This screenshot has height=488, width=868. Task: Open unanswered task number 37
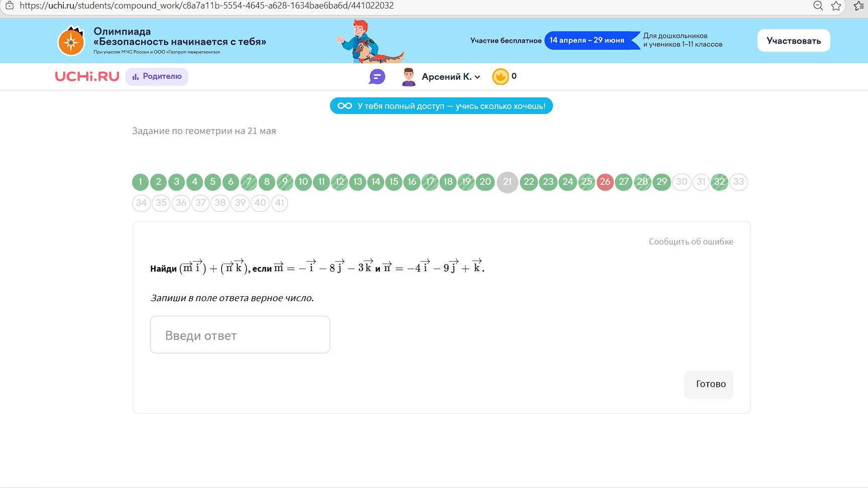[x=200, y=203]
